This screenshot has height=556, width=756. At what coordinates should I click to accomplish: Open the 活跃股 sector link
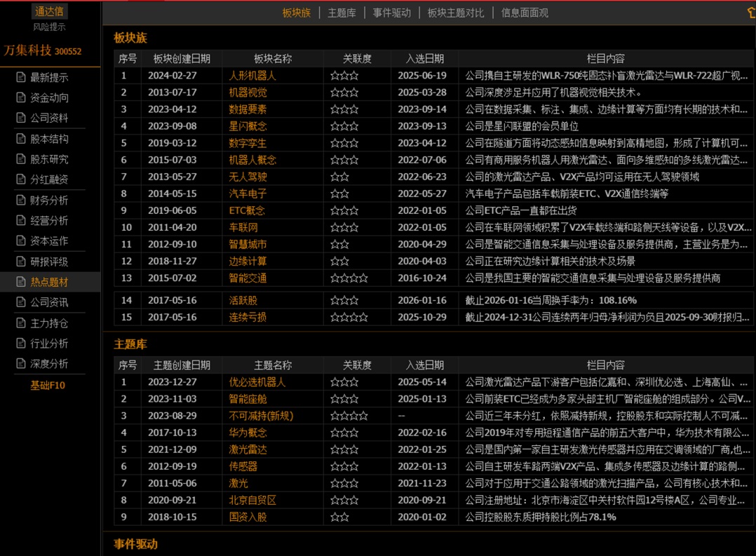pyautogui.click(x=243, y=300)
